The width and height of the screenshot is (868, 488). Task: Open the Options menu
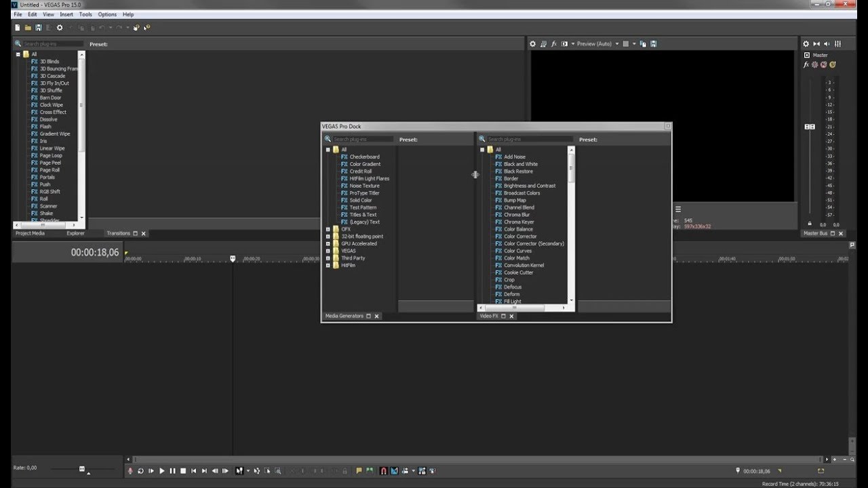pos(107,14)
